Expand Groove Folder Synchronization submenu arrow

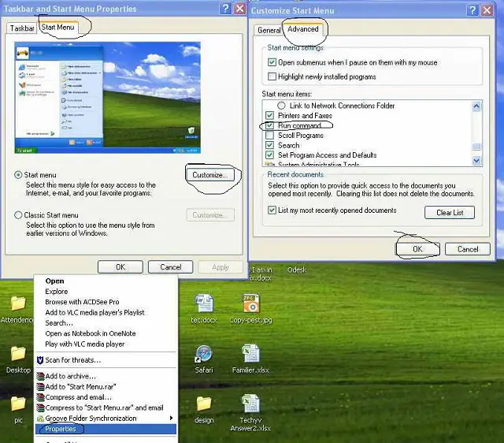[x=172, y=419]
